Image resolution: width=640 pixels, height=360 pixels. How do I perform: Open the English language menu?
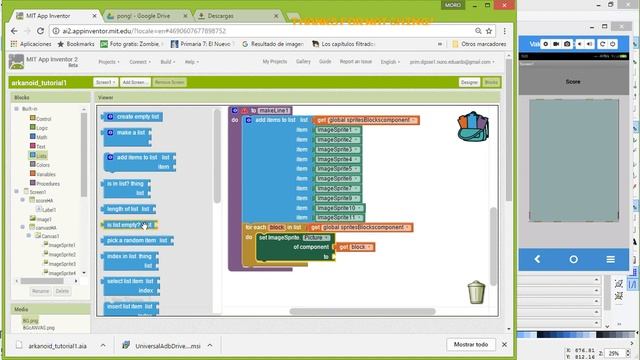[390, 62]
